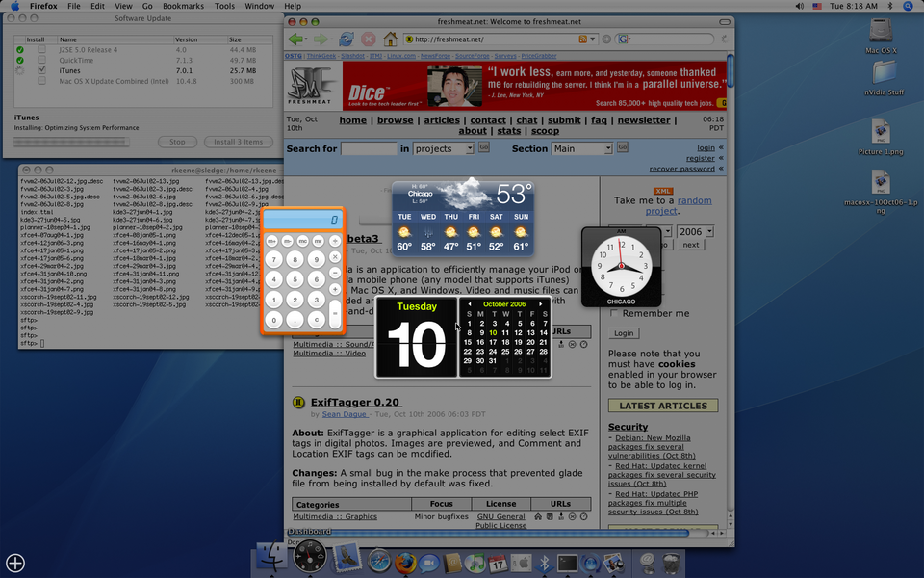Image resolution: width=924 pixels, height=578 pixels.
Task: Go to previous month in calendar widget
Action: tap(470, 304)
